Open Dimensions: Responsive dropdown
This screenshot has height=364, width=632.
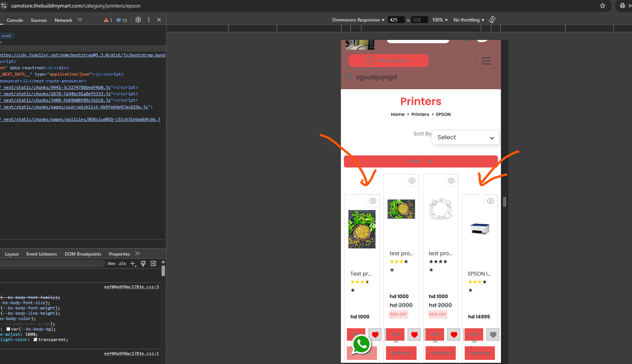(358, 20)
